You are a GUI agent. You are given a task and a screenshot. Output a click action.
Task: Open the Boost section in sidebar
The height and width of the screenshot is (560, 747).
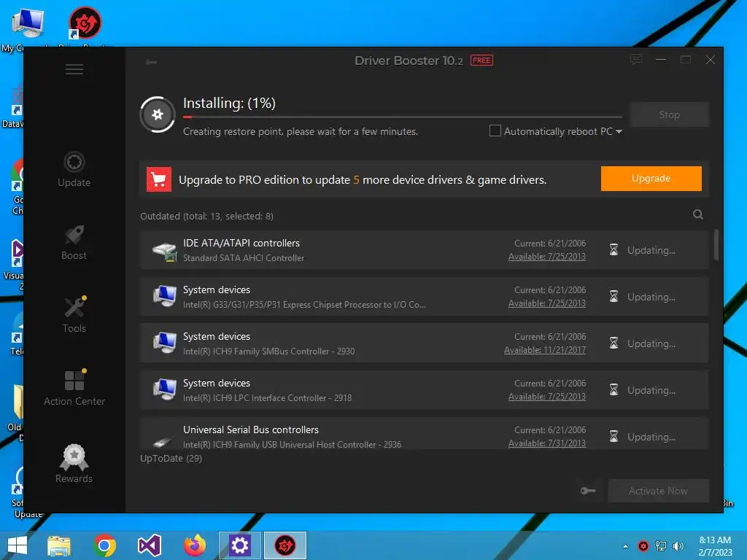(74, 242)
